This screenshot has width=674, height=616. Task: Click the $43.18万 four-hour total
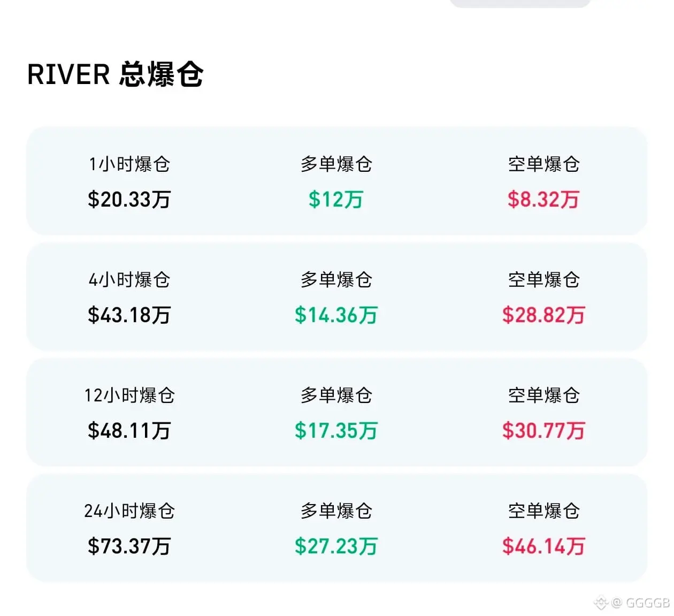point(129,315)
